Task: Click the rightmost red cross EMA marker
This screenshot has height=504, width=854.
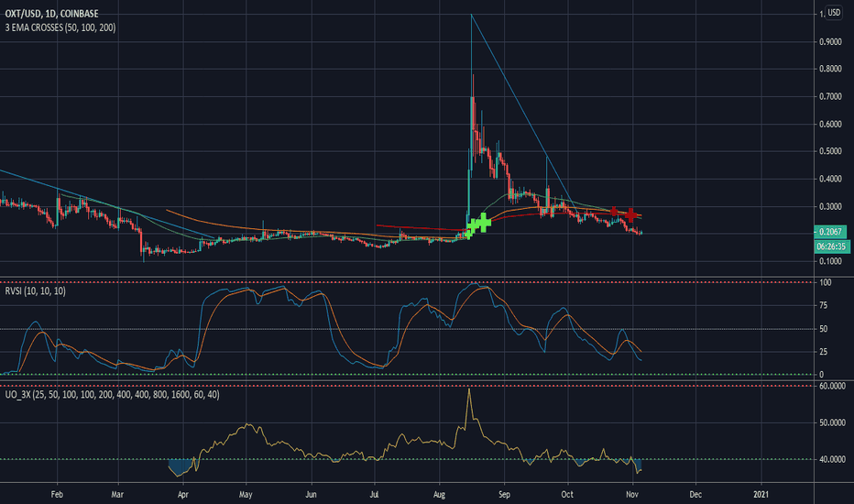Action: (x=630, y=214)
